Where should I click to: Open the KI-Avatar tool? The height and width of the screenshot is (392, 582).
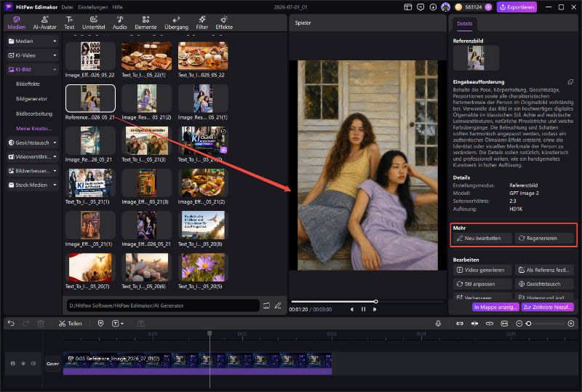[44, 23]
